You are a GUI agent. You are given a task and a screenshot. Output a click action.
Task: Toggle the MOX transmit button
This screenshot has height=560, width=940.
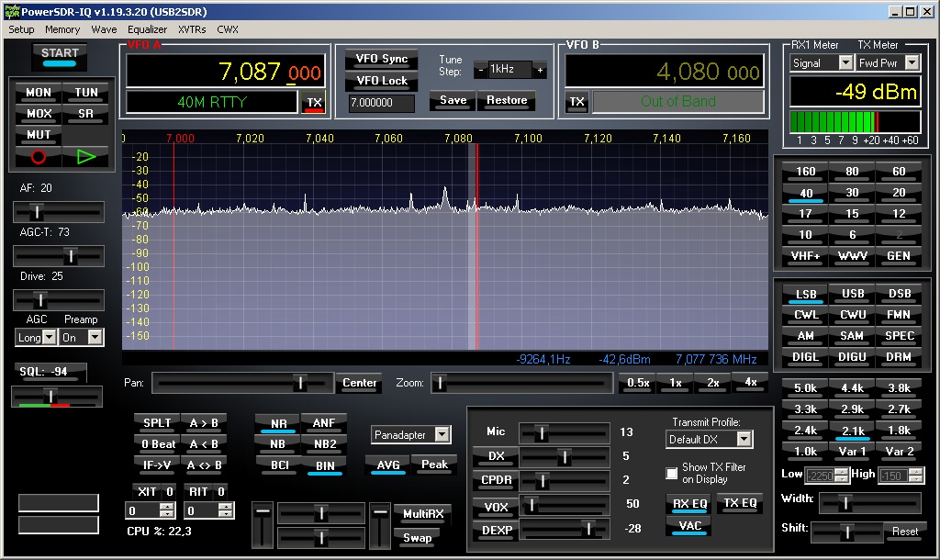pos(39,113)
